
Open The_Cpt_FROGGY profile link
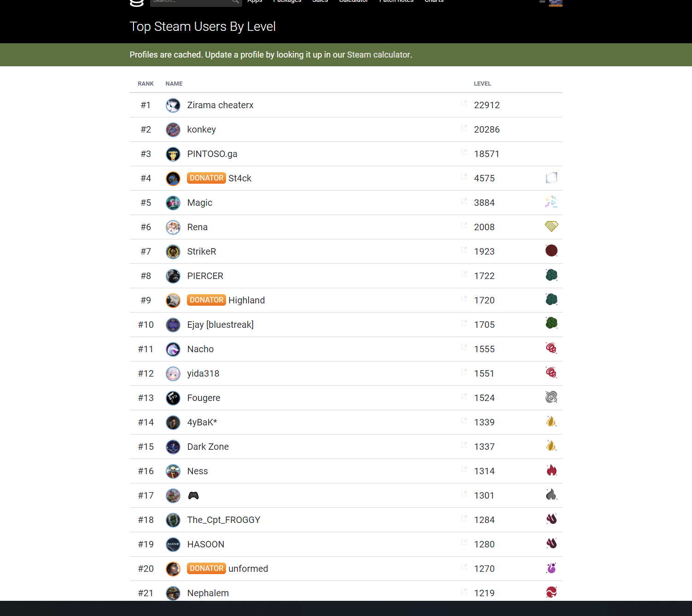(x=224, y=520)
